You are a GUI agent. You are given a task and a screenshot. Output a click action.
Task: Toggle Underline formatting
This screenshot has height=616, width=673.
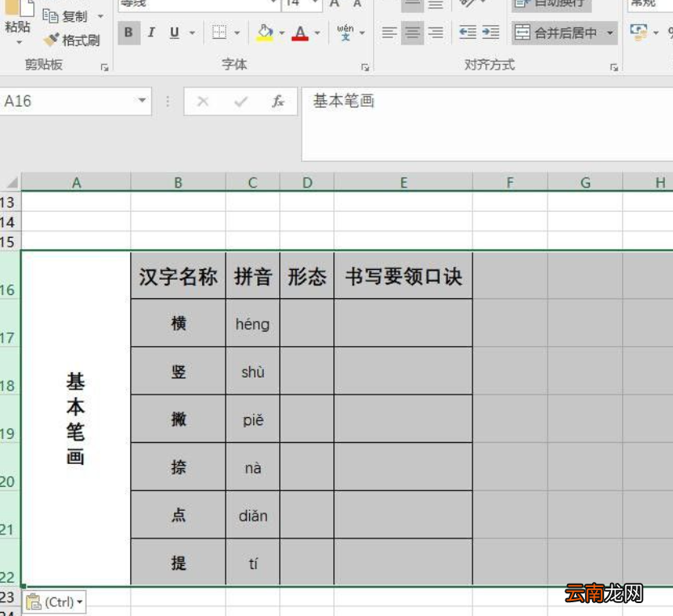174,32
